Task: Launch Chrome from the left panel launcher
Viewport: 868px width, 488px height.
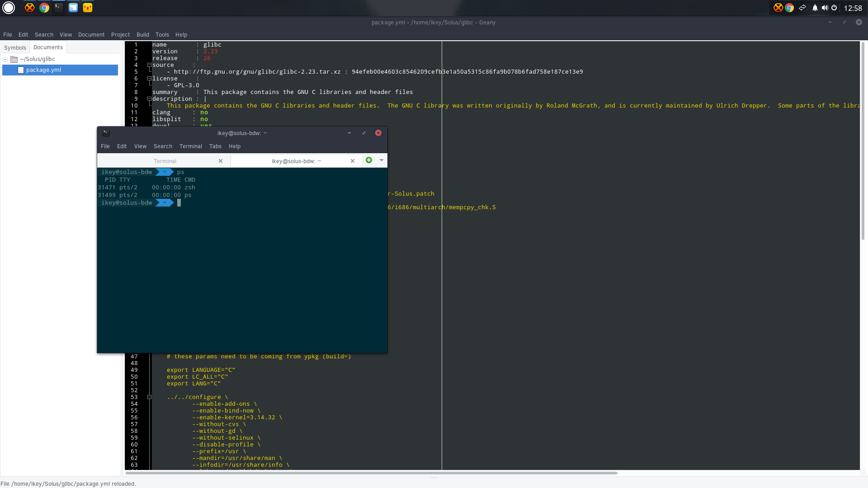Action: pos(44,8)
